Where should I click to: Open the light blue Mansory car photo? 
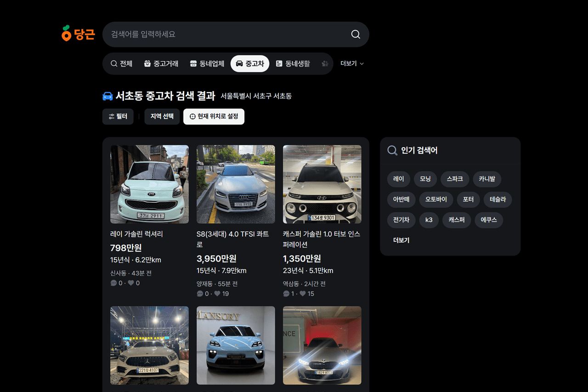[236, 346]
